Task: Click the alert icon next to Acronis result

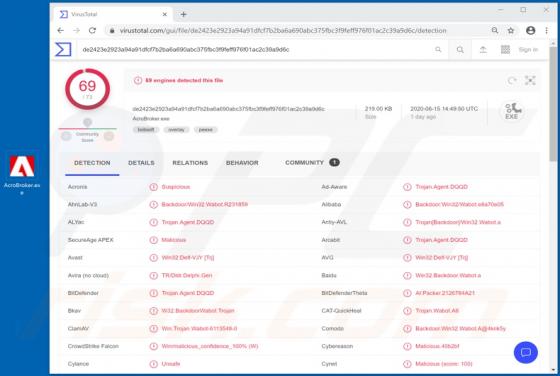Action: click(154, 187)
